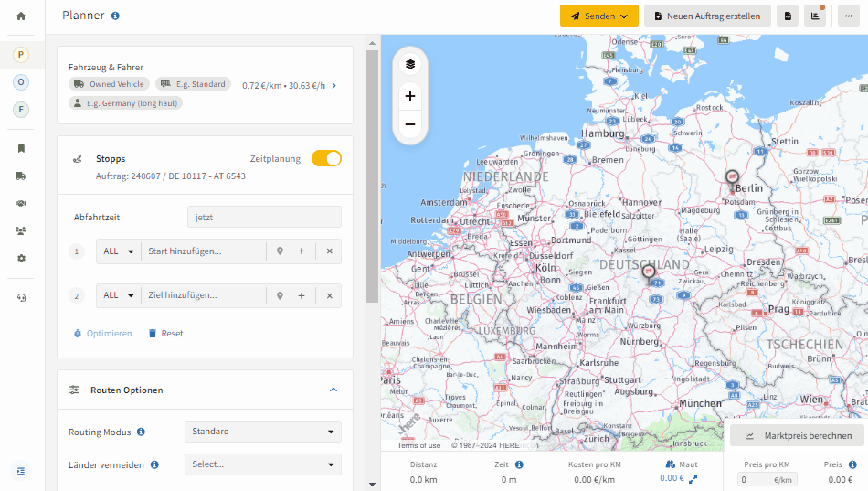Open the truck vehicles sidebar icon
The width and height of the screenshot is (868, 491).
[21, 176]
